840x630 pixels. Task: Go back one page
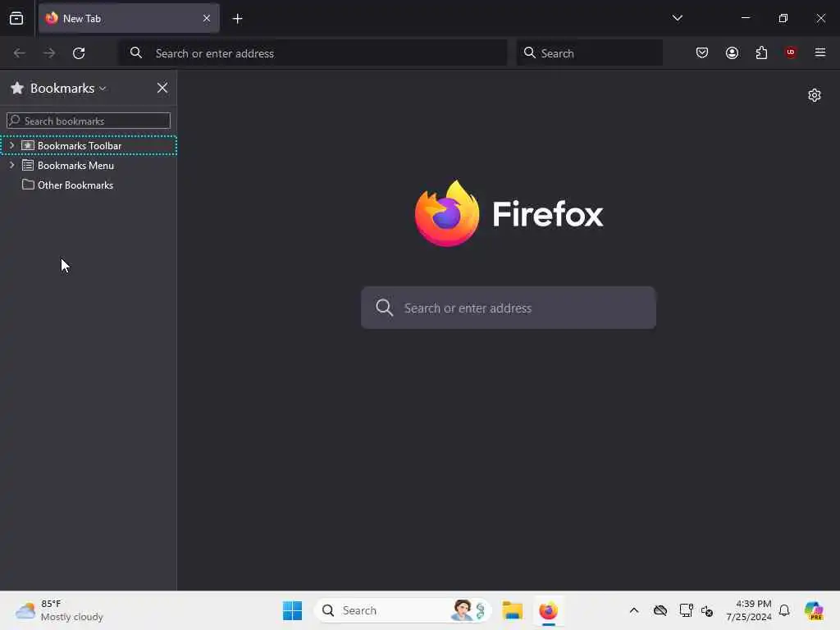20,53
